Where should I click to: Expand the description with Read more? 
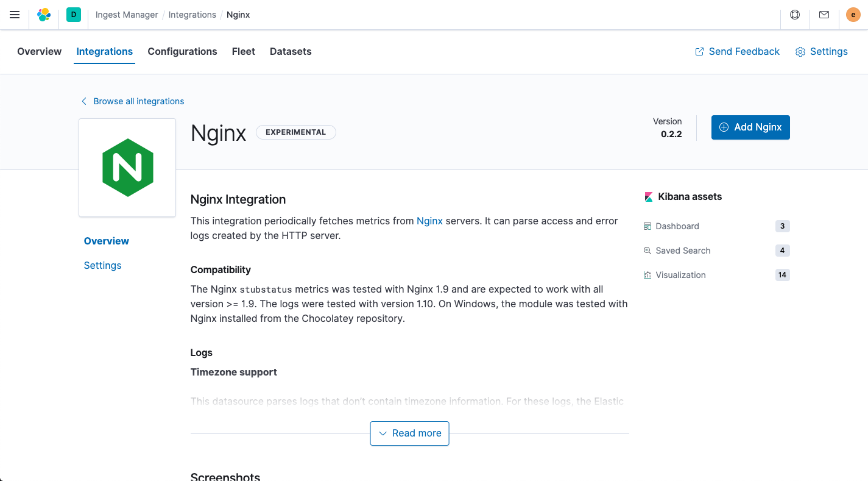tap(409, 433)
